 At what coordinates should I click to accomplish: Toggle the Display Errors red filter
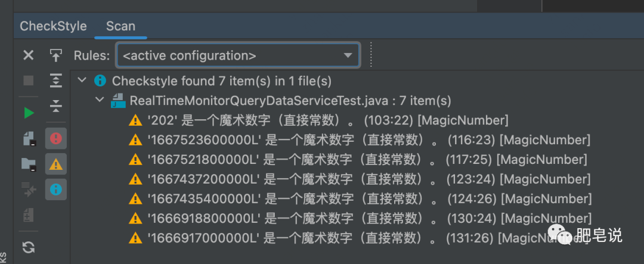point(56,138)
